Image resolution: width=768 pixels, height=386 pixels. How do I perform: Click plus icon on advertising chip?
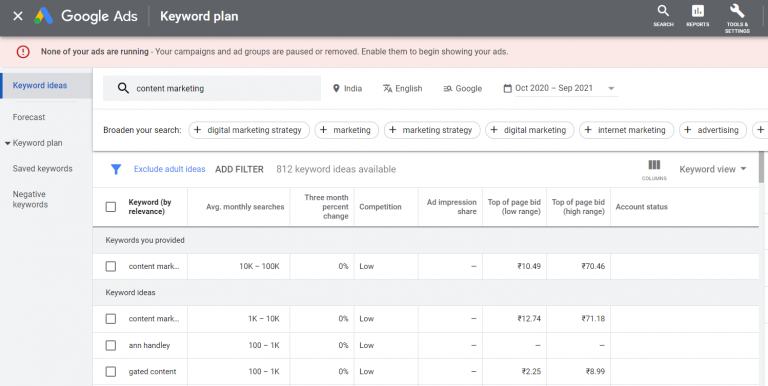688,130
